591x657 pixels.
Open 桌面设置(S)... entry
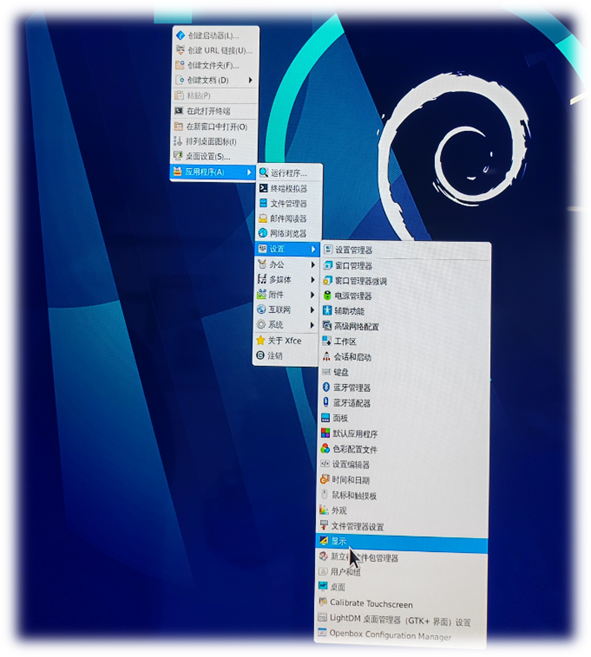click(x=213, y=156)
